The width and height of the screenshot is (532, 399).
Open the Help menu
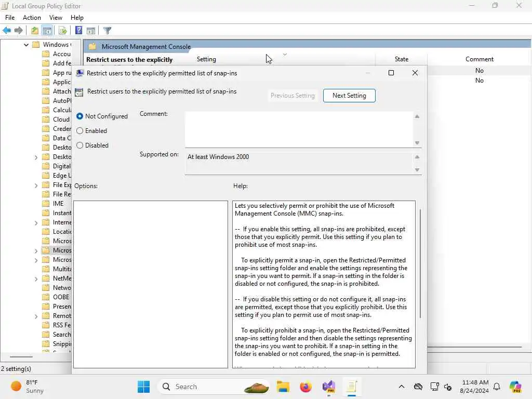tap(77, 18)
